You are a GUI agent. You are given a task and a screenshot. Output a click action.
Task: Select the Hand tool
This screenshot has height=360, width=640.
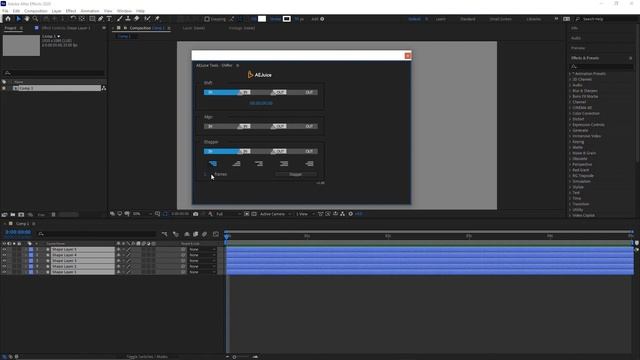point(27,19)
